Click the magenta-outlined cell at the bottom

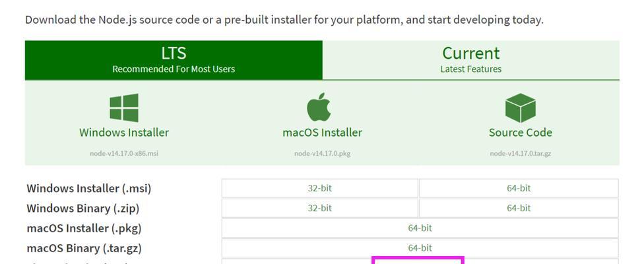418,260
